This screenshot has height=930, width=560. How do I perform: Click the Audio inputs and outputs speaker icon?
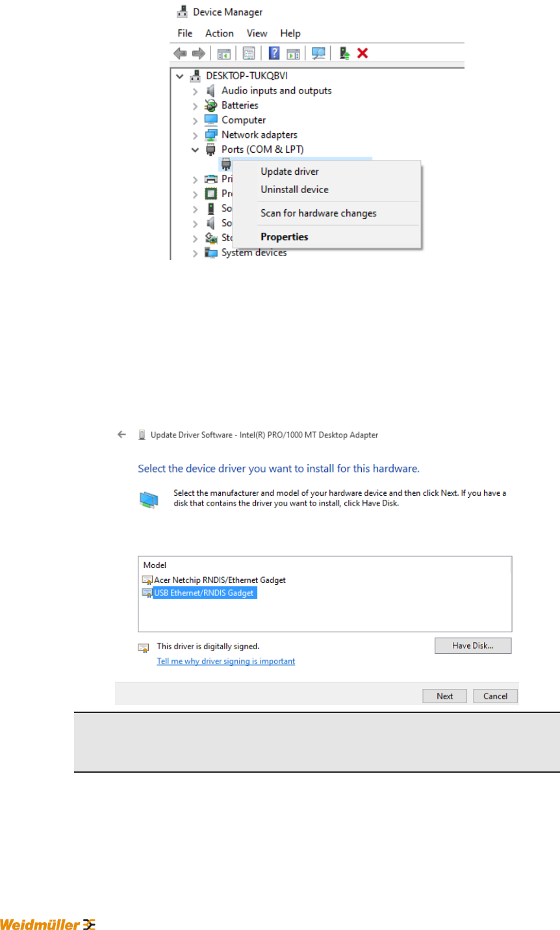(210, 91)
